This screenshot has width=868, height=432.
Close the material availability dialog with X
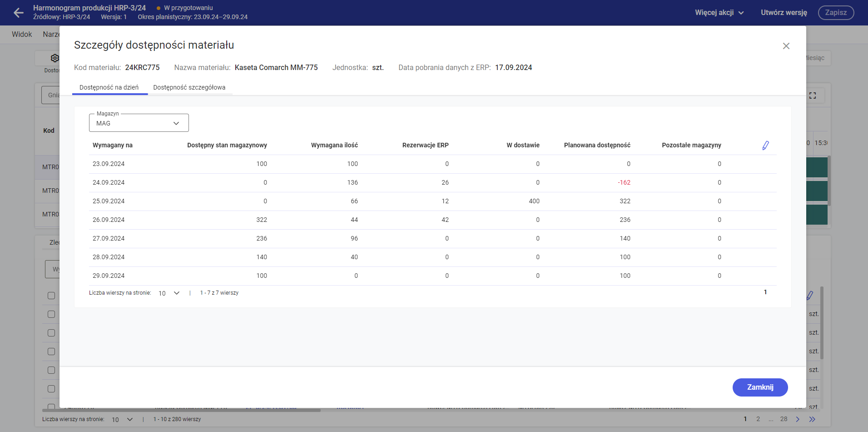click(x=786, y=46)
